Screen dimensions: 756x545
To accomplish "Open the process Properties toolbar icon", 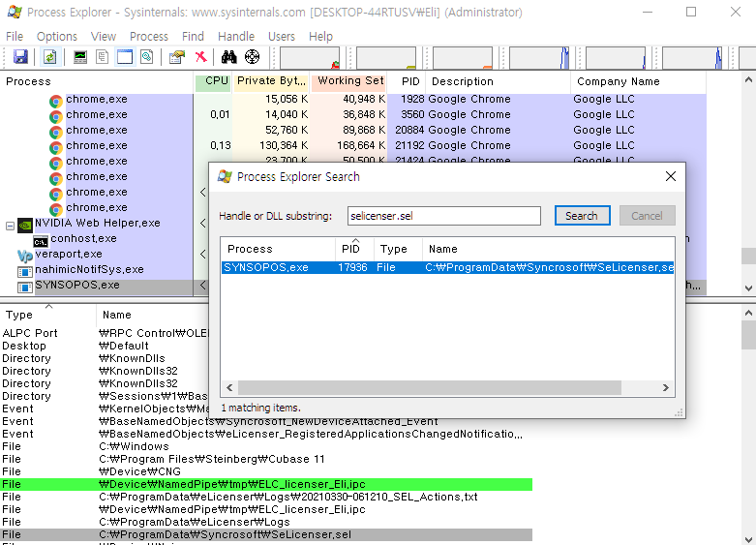I will click(177, 57).
